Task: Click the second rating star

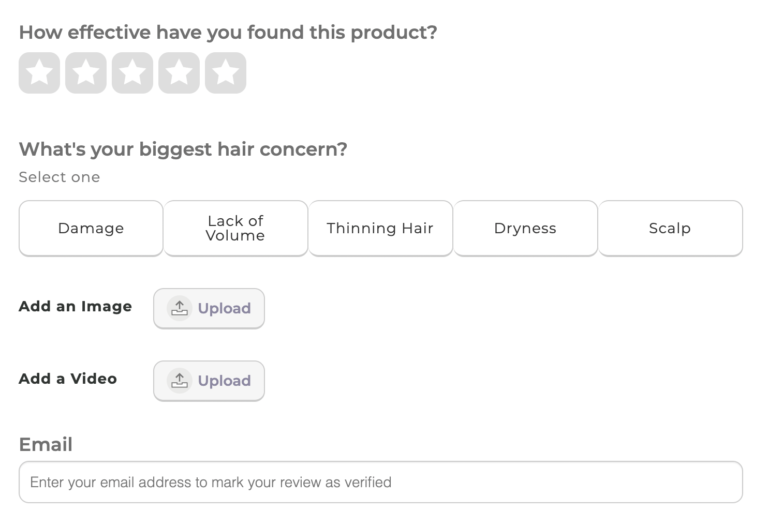Action: pos(86,73)
